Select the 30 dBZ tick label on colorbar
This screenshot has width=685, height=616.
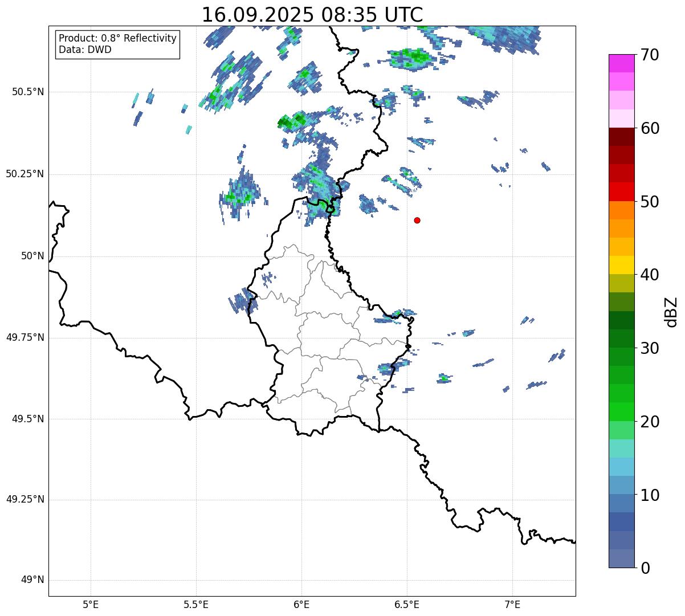pyautogui.click(x=650, y=348)
